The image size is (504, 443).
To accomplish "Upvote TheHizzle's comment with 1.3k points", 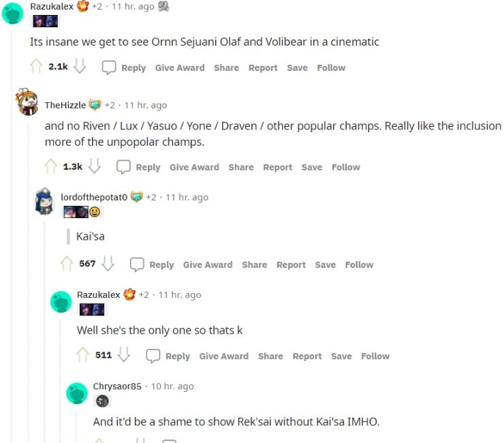I will pyautogui.click(x=51, y=166).
